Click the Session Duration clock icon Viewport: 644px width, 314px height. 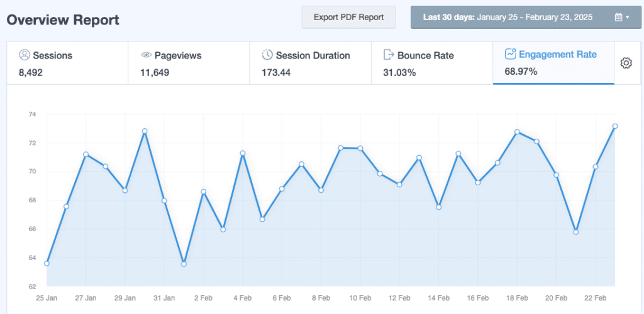click(x=267, y=55)
